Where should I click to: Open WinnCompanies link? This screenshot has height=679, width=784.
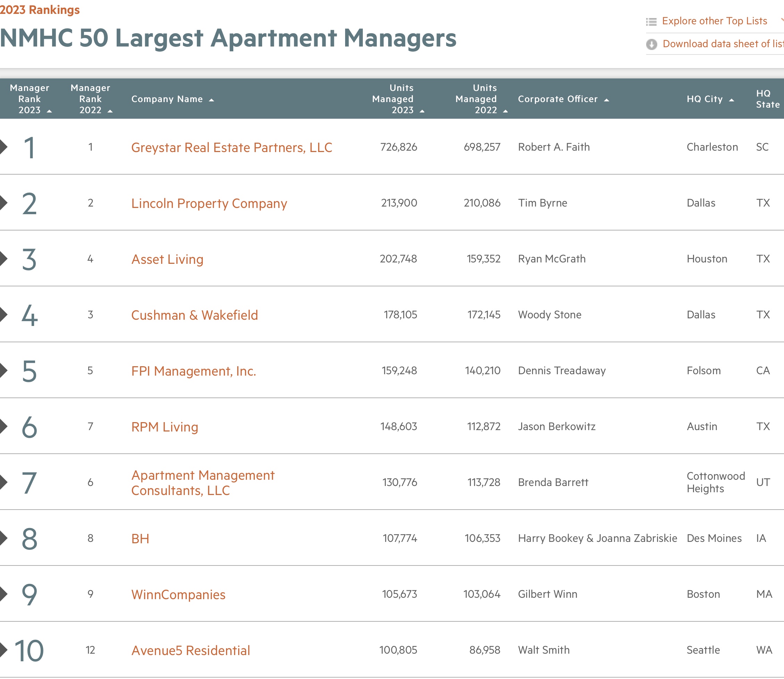click(178, 595)
